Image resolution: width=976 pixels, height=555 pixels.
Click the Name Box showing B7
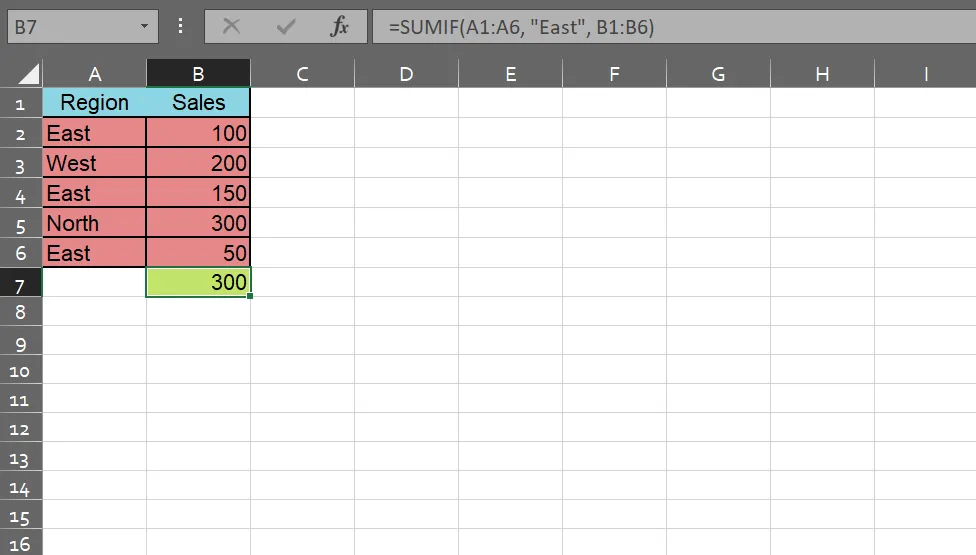[82, 26]
